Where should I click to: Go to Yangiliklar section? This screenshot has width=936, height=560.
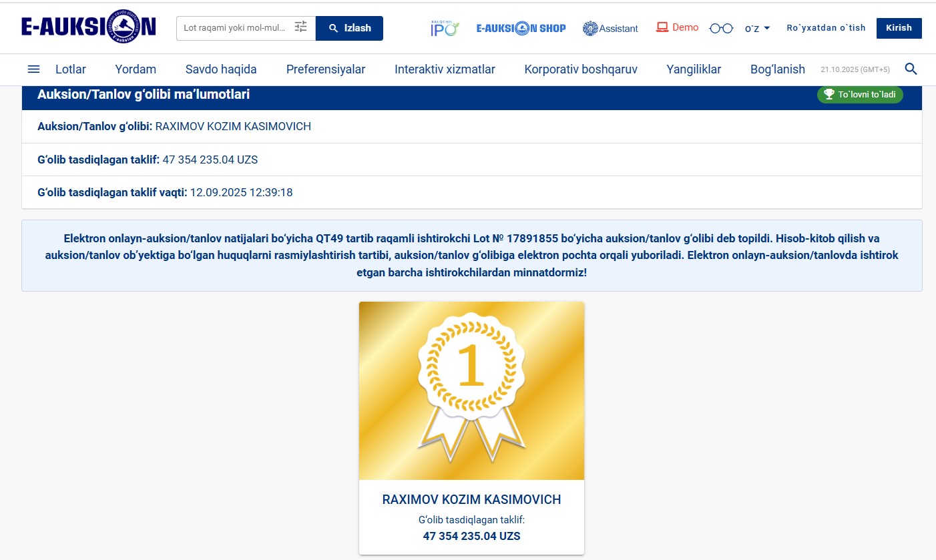[694, 69]
